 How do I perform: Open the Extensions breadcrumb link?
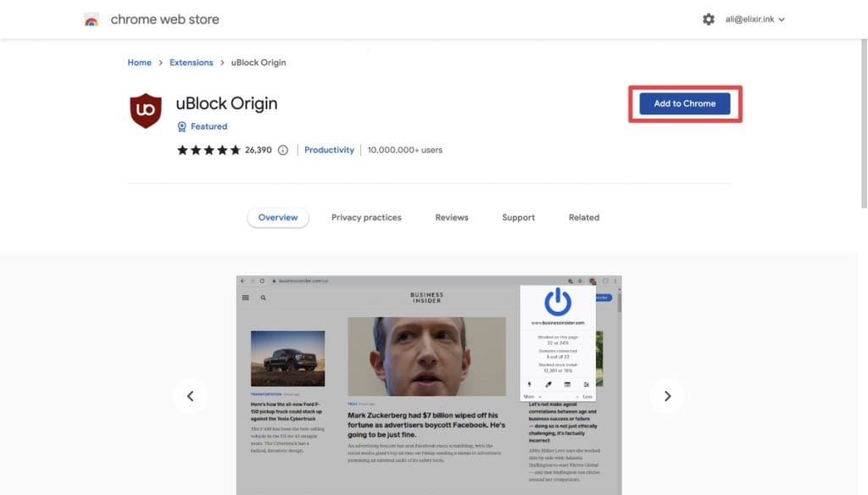point(191,63)
